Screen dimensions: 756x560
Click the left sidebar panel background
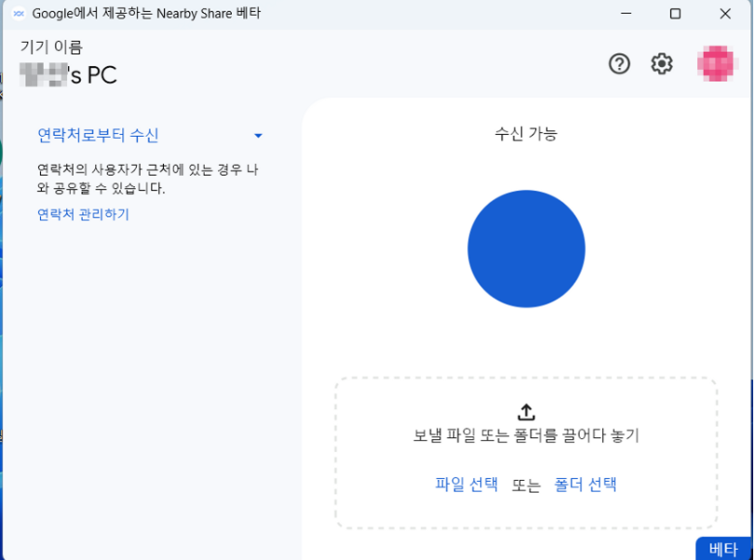point(149,372)
